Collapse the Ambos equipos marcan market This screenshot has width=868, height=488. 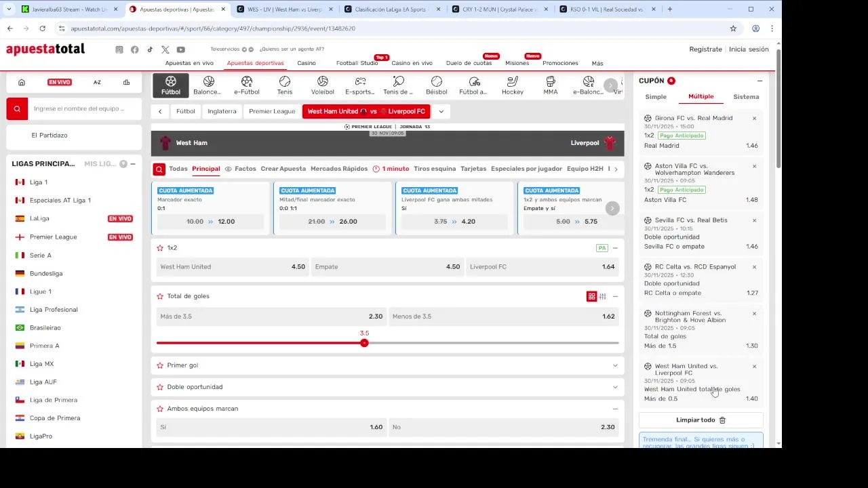615,409
